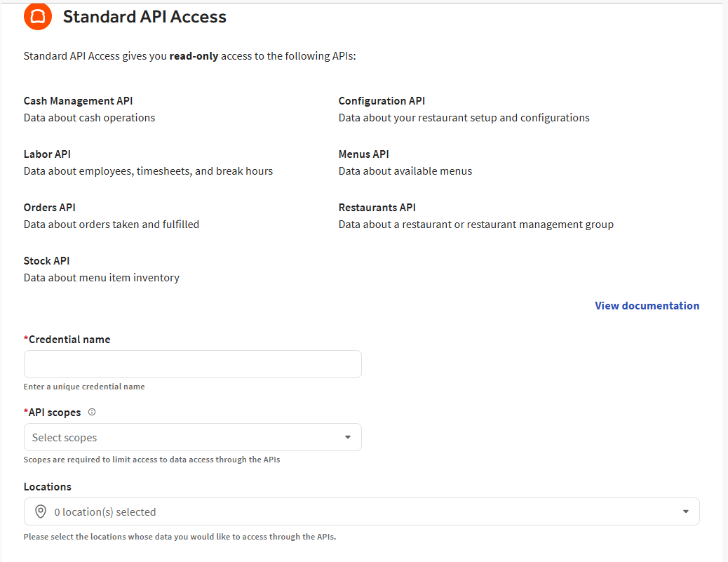Click the Locations label
Image resolution: width=728 pixels, height=562 pixels.
point(48,487)
